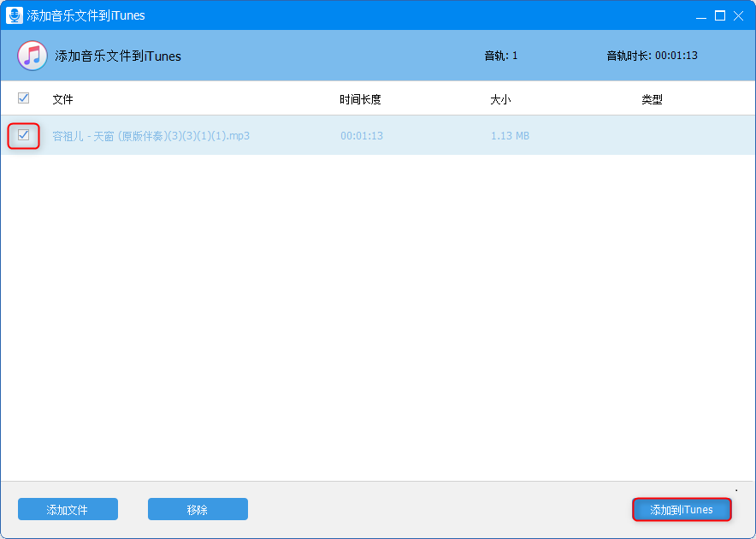Uncheck the 容祖儿 - 天窗 mp3 file checkbox
This screenshot has height=539, width=756.
pyautogui.click(x=23, y=135)
